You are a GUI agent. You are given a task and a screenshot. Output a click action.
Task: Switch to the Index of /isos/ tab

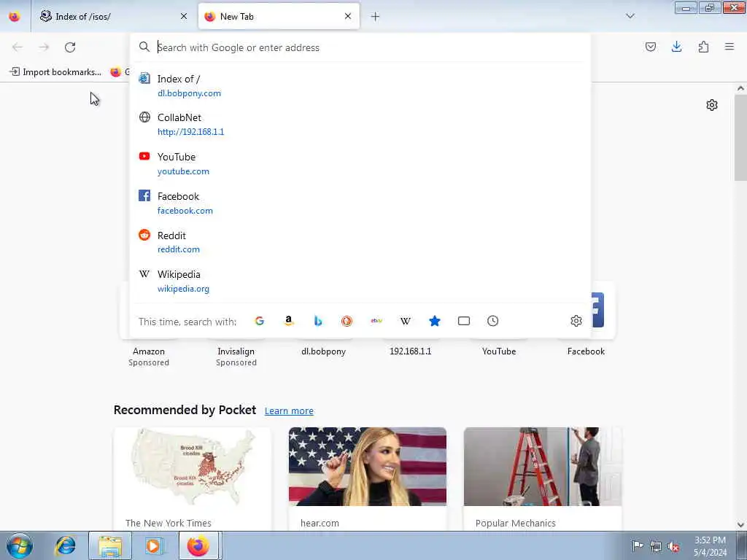[x=111, y=17]
